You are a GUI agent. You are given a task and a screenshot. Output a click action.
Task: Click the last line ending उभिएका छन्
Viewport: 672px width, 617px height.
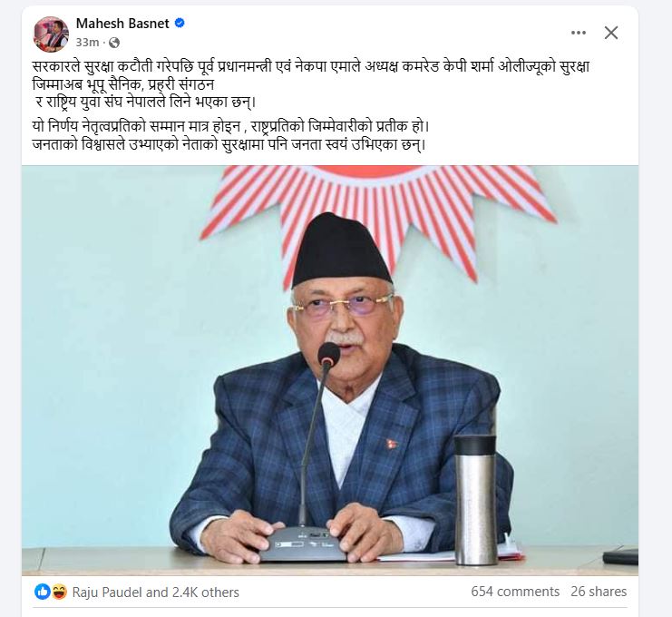point(229,144)
